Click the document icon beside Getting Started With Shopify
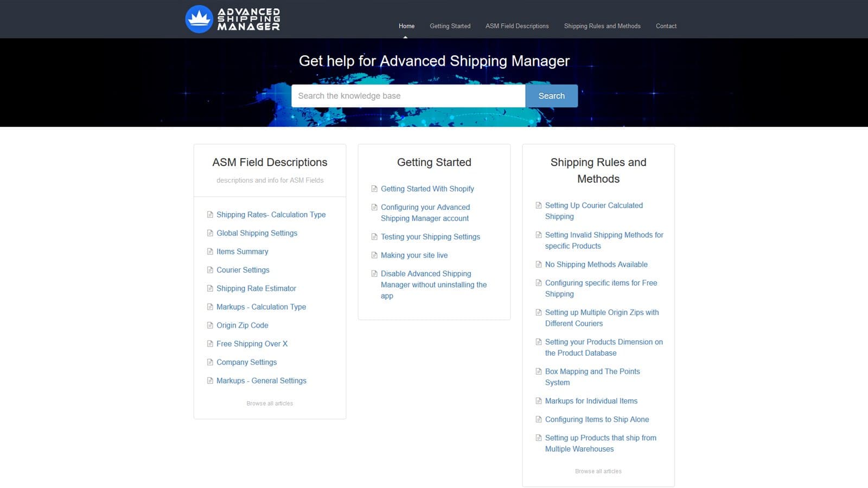Screen dimensions: 868x488 [374, 189]
